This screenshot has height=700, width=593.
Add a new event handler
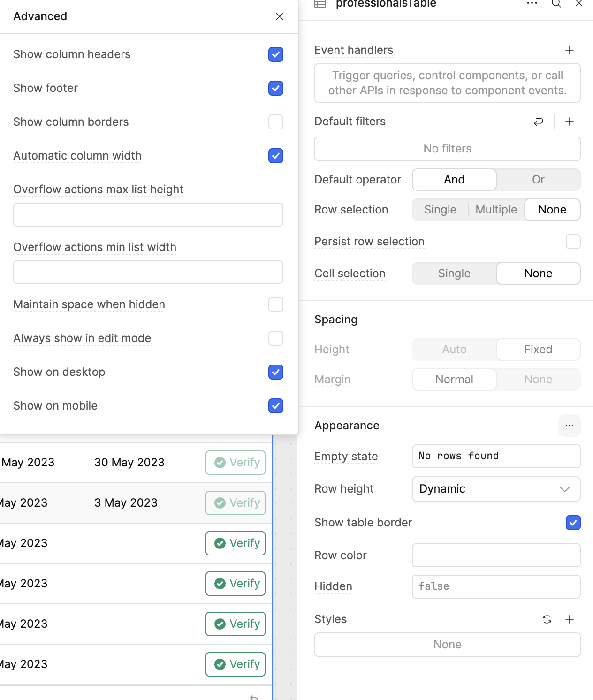(x=569, y=50)
